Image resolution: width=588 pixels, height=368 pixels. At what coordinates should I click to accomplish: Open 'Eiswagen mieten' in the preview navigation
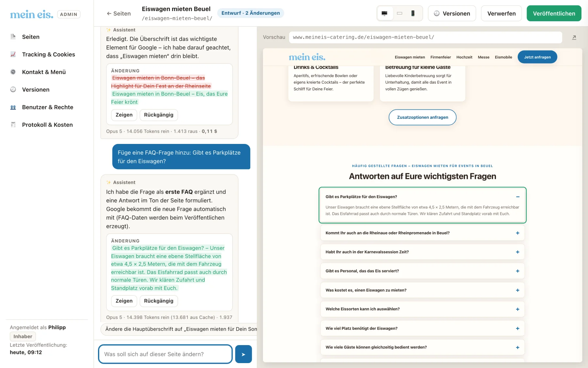pos(410,57)
